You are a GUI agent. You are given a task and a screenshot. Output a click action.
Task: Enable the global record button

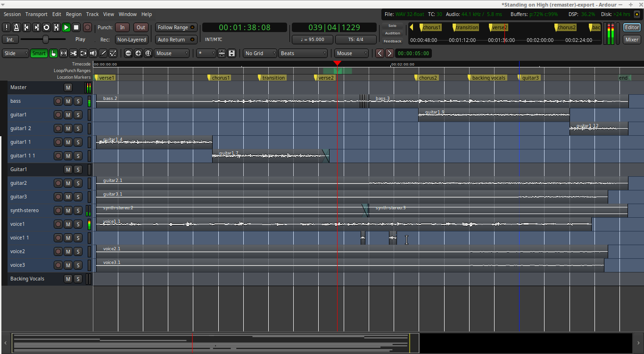(x=87, y=27)
